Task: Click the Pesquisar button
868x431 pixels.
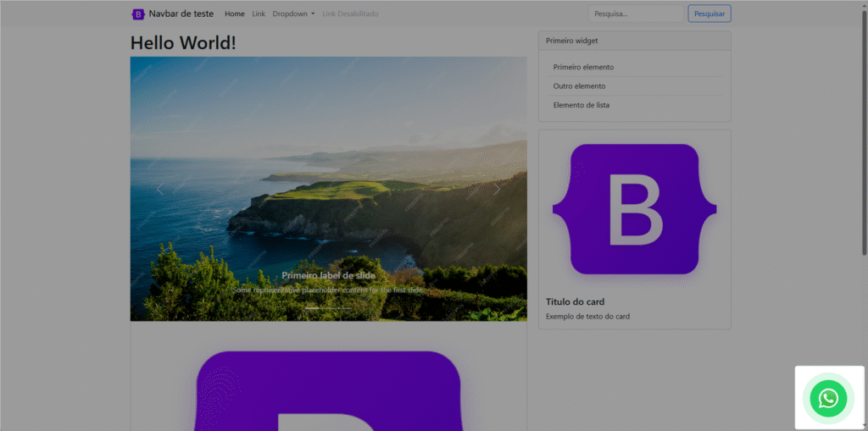Action: tap(709, 14)
